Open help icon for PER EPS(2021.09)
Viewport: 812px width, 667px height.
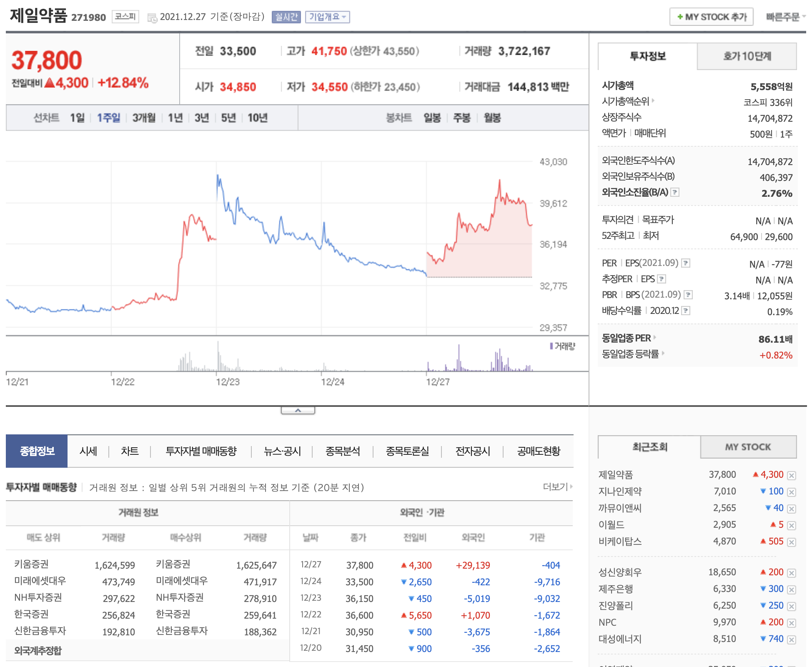point(686,263)
